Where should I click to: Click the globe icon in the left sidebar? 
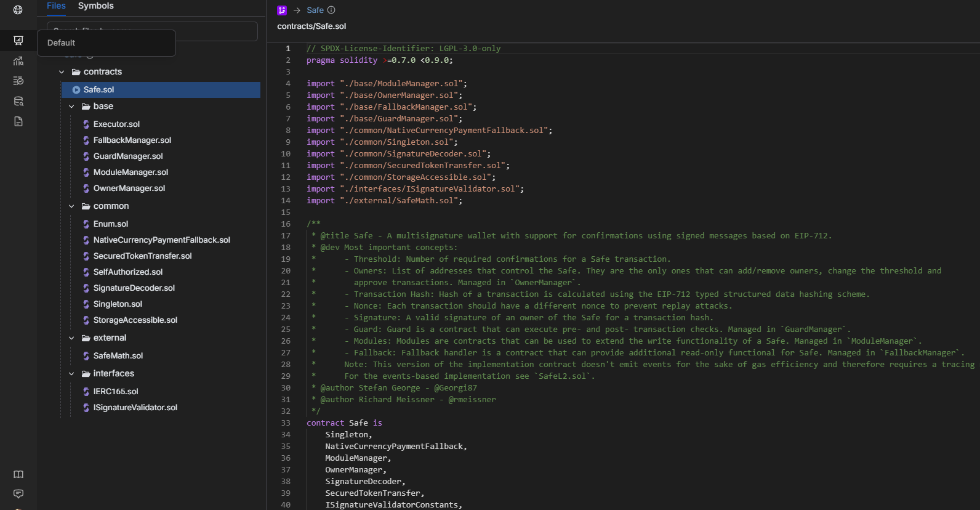(x=18, y=10)
